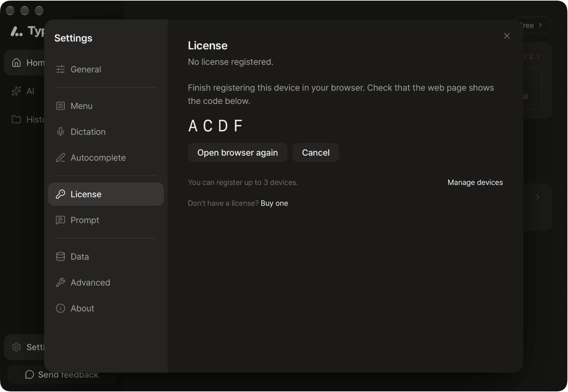Open the Advanced settings tab
568x392 pixels.
tap(106, 282)
